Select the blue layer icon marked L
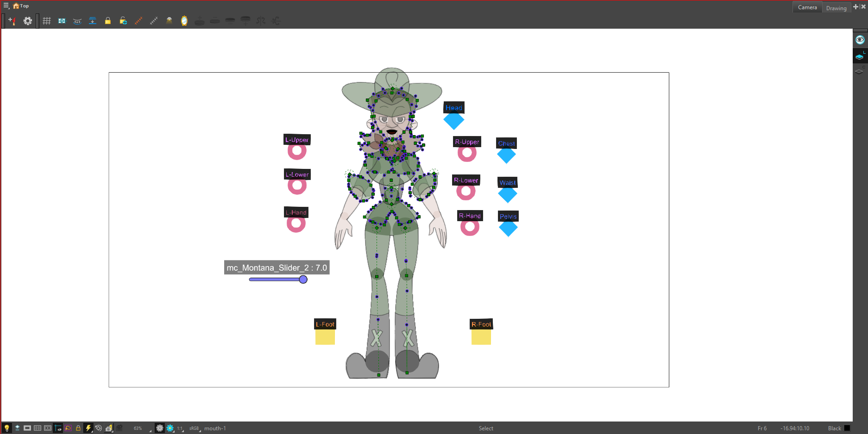The width and height of the screenshot is (868, 434). coord(860,56)
